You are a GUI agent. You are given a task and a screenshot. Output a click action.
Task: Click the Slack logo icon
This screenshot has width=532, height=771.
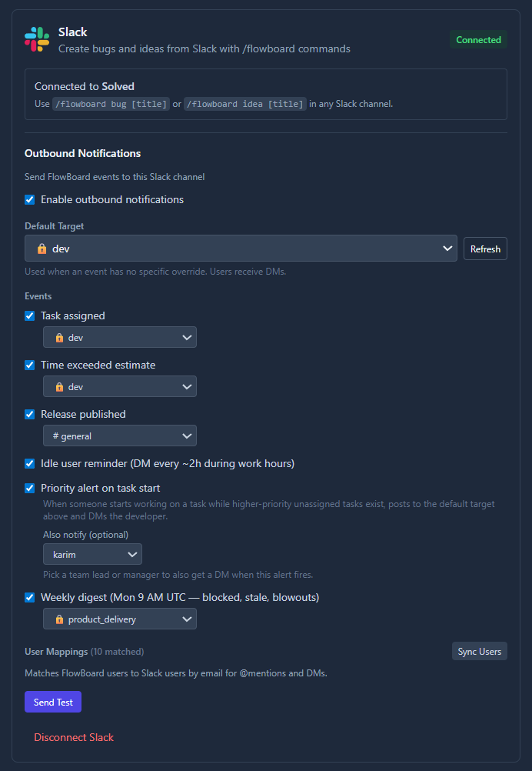[37, 40]
